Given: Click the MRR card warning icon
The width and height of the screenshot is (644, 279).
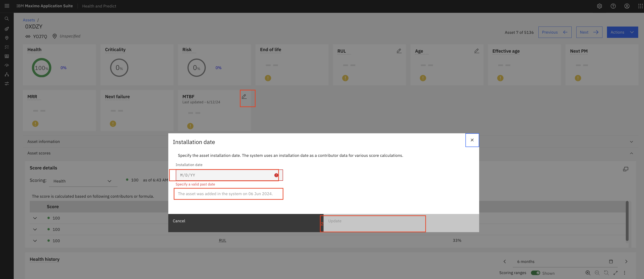Looking at the screenshot, I should [x=35, y=124].
